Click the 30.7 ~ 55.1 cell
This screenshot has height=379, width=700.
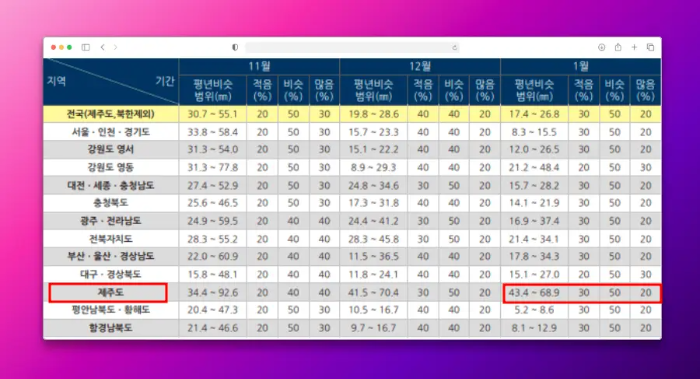212,114
